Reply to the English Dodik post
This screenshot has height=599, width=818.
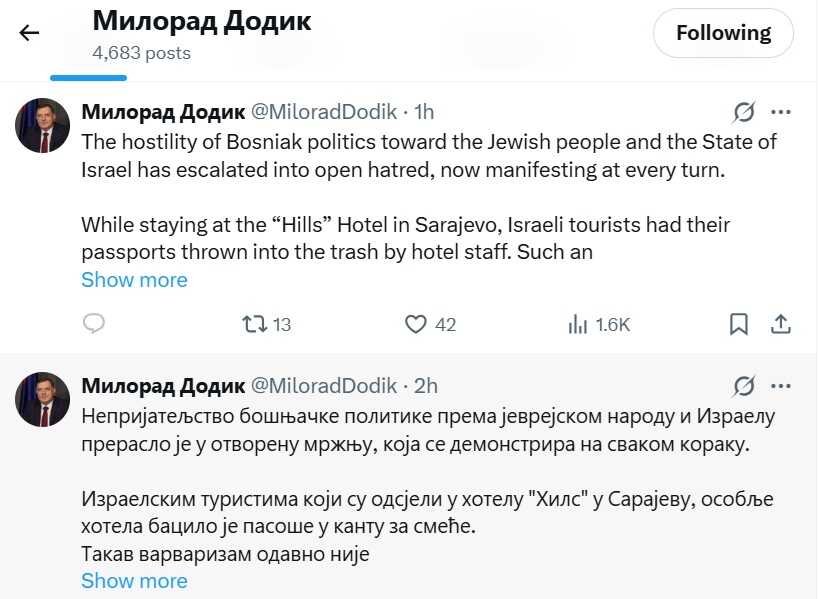pos(94,324)
